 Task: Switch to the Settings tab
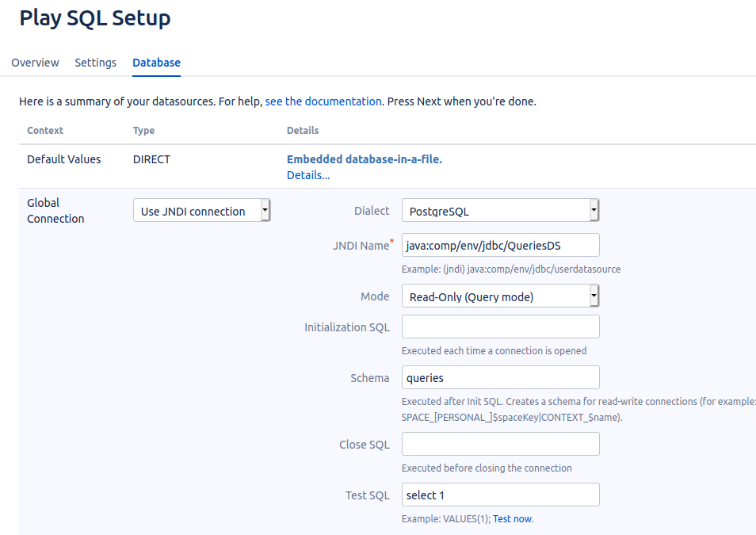tap(95, 63)
